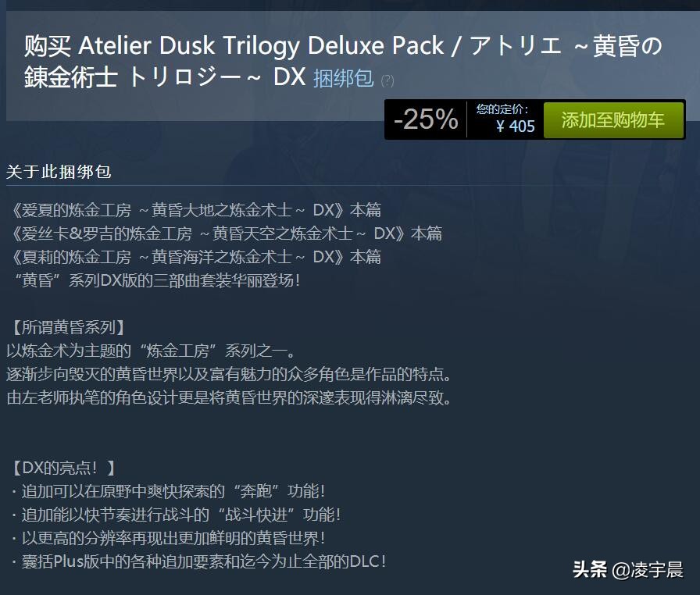The image size is (700, 595).
Task: Click the 关于此捆绑包 section heading
Action: tap(59, 172)
